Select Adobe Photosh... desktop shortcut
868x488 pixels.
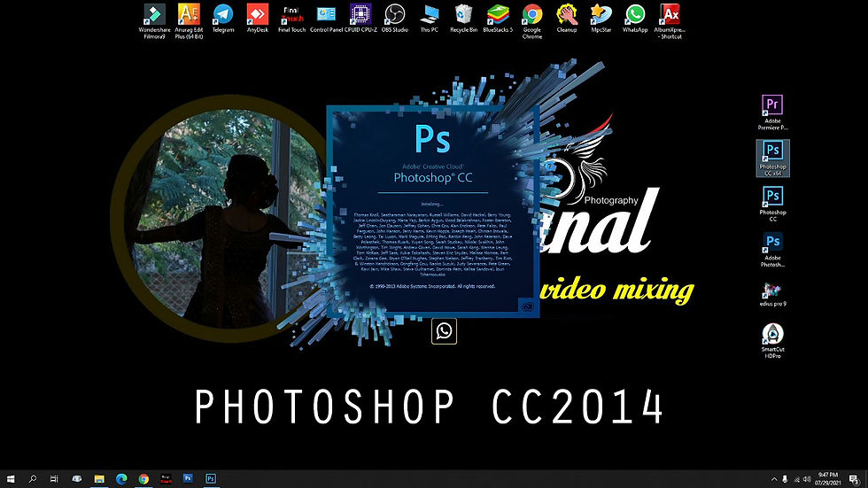coord(772,250)
